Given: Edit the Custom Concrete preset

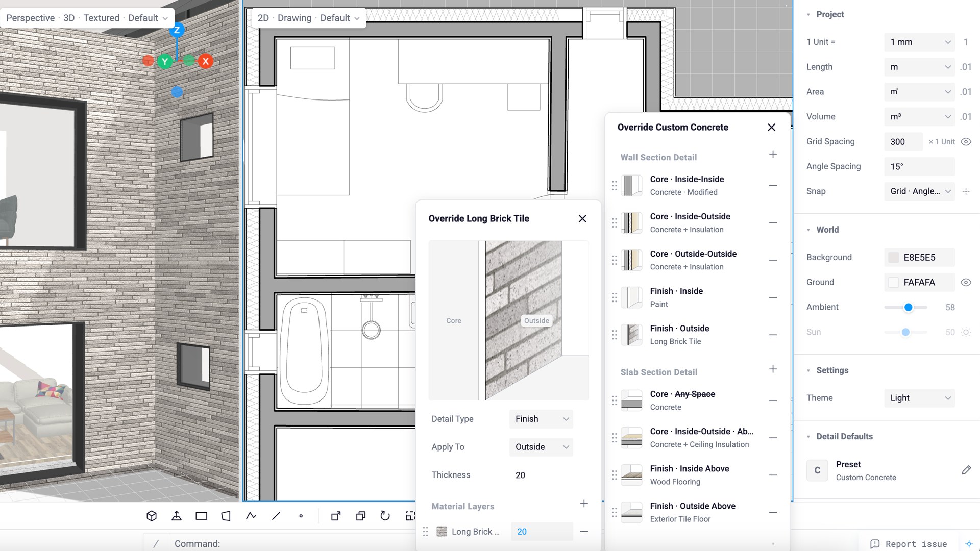Looking at the screenshot, I should (x=966, y=470).
